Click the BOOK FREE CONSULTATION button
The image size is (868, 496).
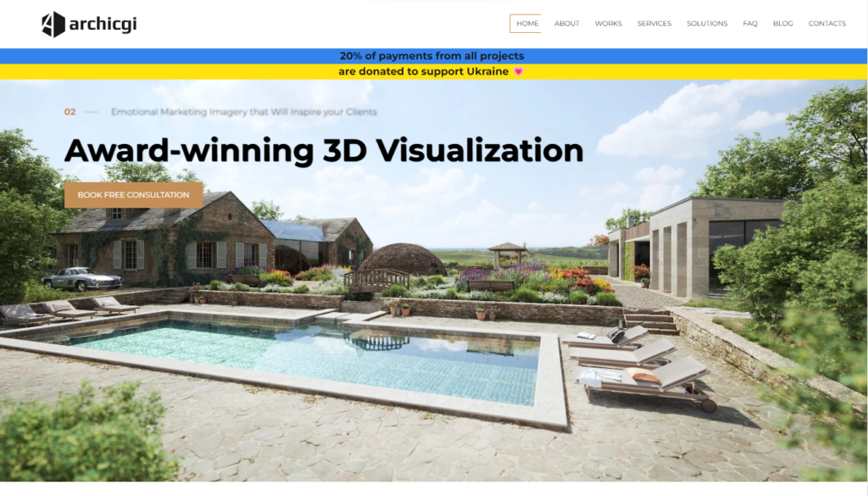[133, 195]
